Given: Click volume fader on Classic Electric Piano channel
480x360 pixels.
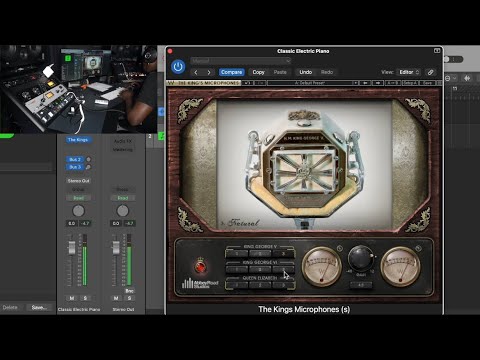Looking at the screenshot, I should click(72, 247).
